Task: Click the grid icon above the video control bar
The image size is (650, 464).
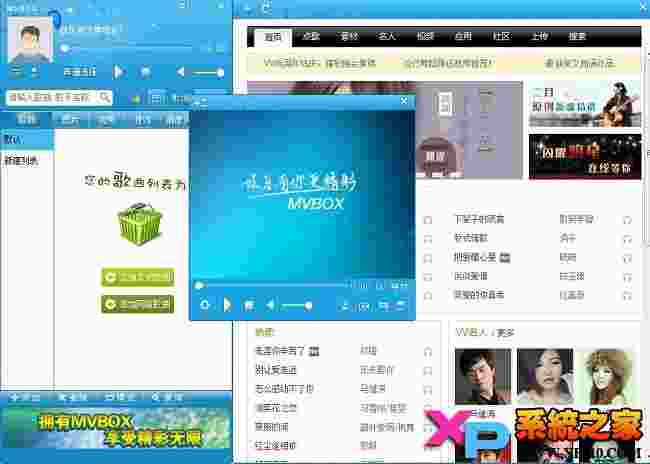Action: pos(400,285)
